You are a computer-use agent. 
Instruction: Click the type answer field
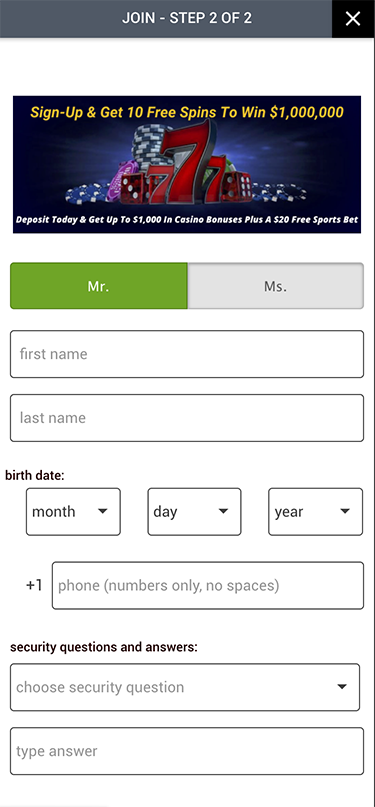pyautogui.click(x=187, y=751)
